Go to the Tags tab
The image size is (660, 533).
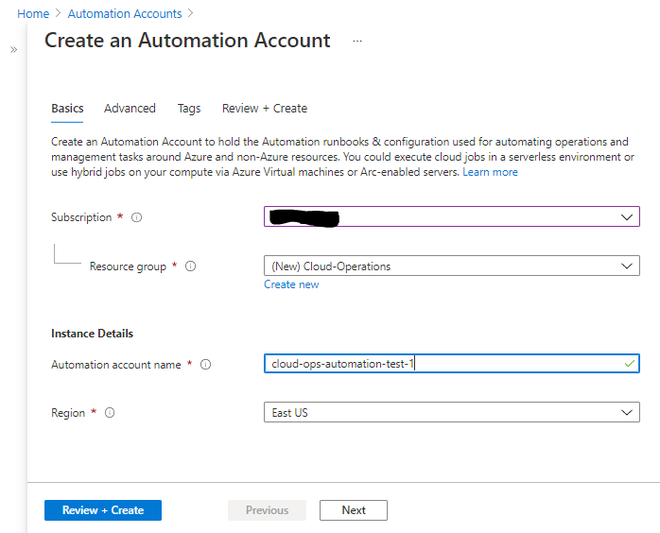coord(189,108)
